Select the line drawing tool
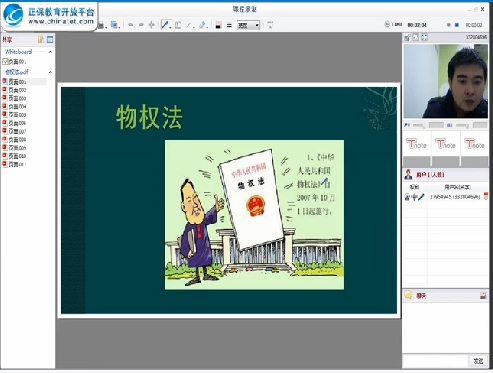 [189, 25]
